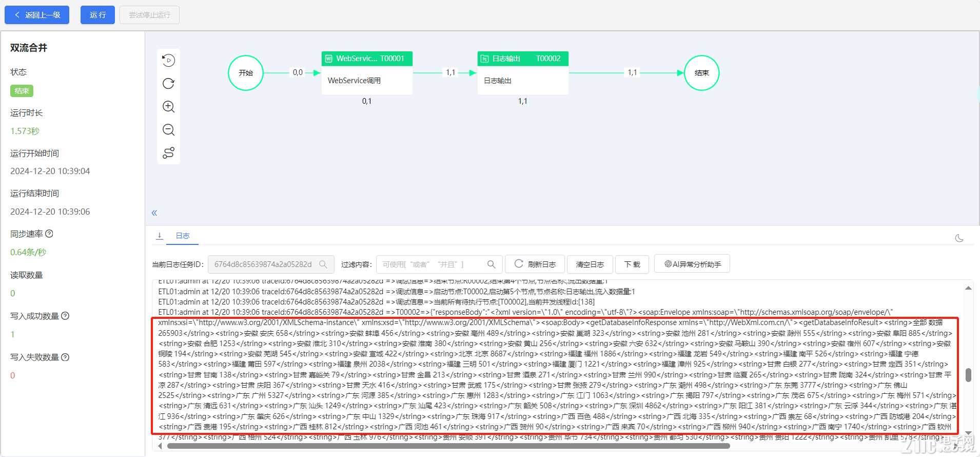The height and width of the screenshot is (457, 980).
Task: Click the vertical log scrollbar thumb
Action: tap(968, 375)
